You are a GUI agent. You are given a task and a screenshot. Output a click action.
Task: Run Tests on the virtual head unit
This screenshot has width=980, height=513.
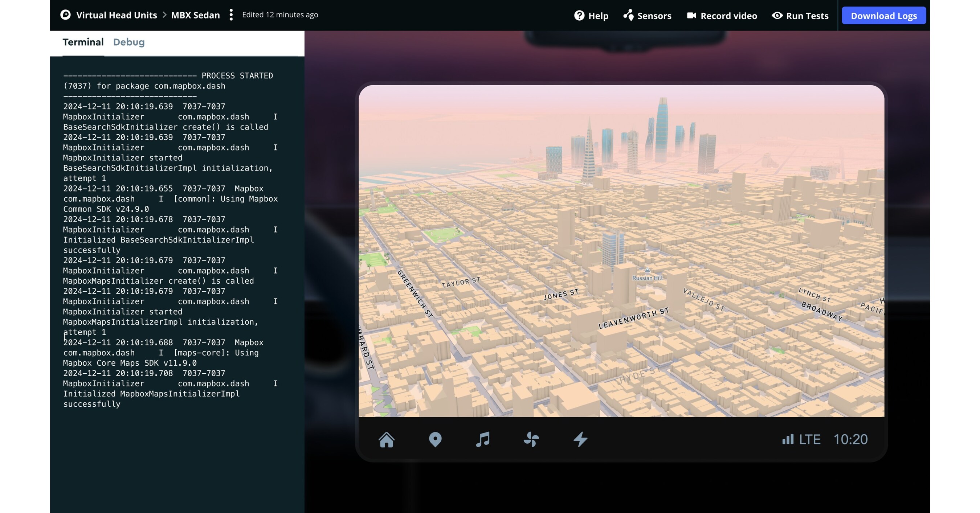coord(800,16)
